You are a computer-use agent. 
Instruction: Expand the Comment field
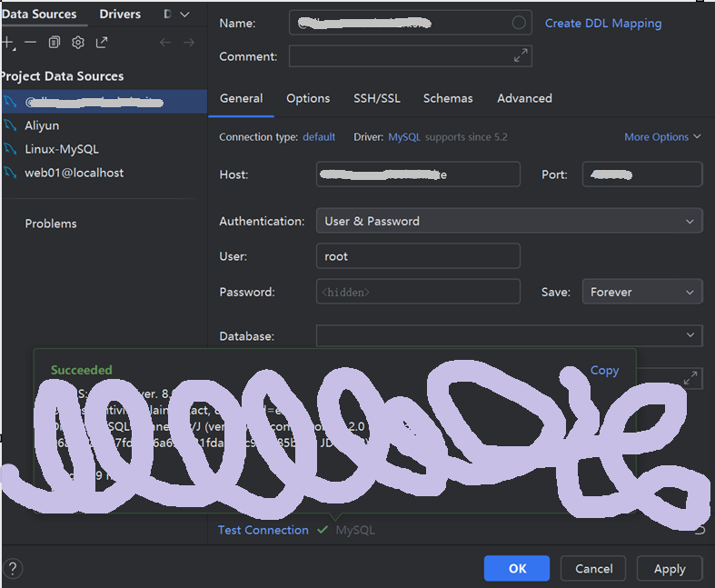point(521,55)
